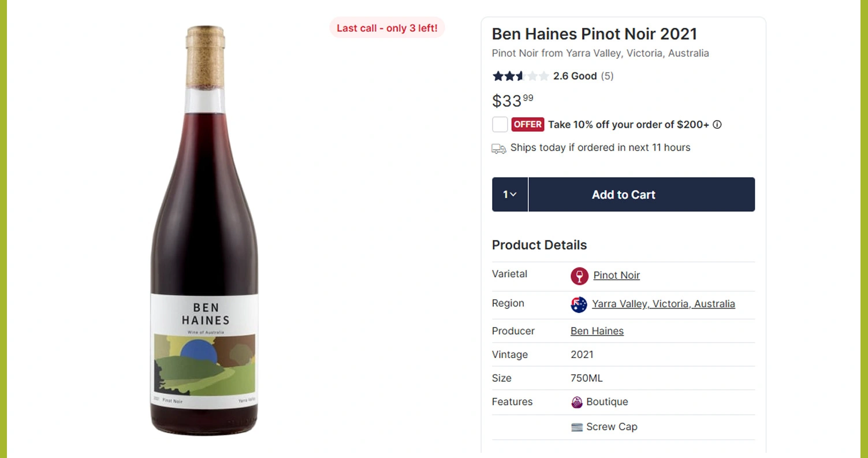868x458 pixels.
Task: Follow the Yarra Valley, Victoria, Australia link
Action: tap(663, 304)
